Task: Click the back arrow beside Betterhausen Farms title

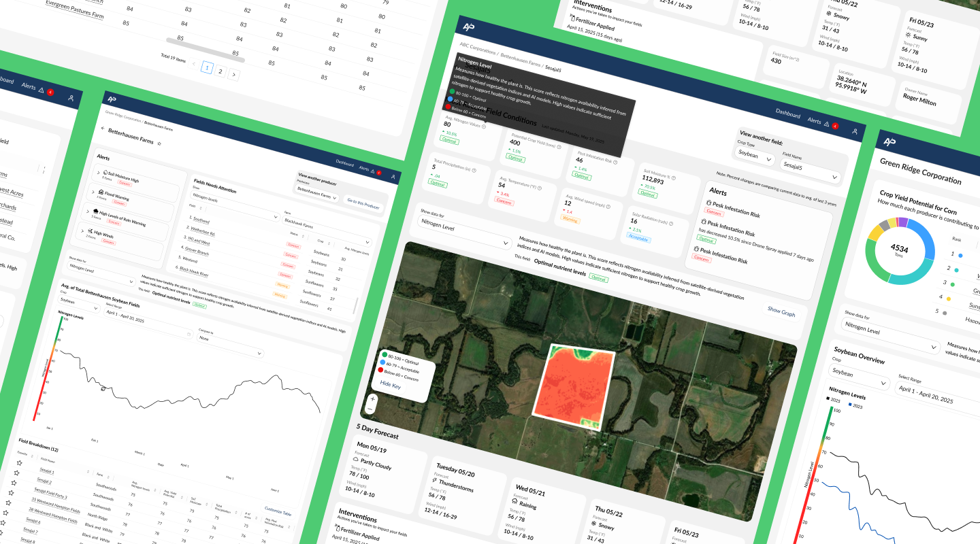Action: (103, 129)
